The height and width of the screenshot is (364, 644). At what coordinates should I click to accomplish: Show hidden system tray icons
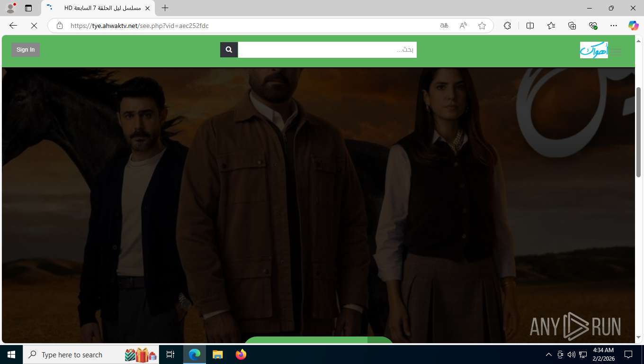coord(549,355)
